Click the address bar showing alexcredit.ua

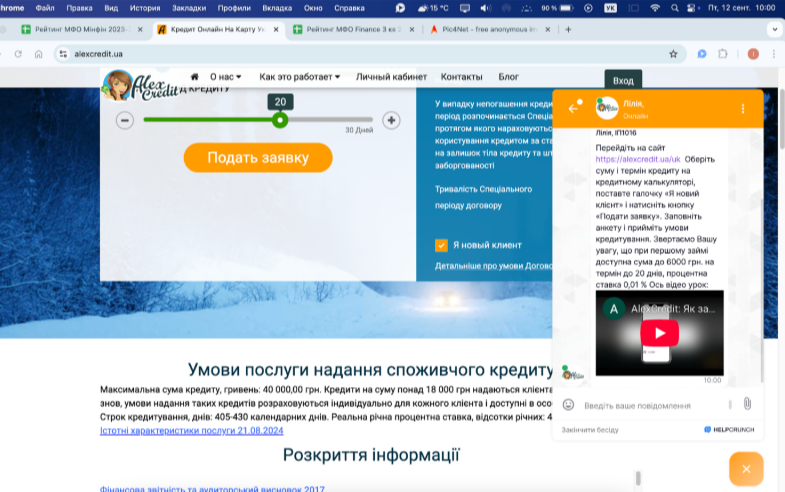[x=370, y=54]
